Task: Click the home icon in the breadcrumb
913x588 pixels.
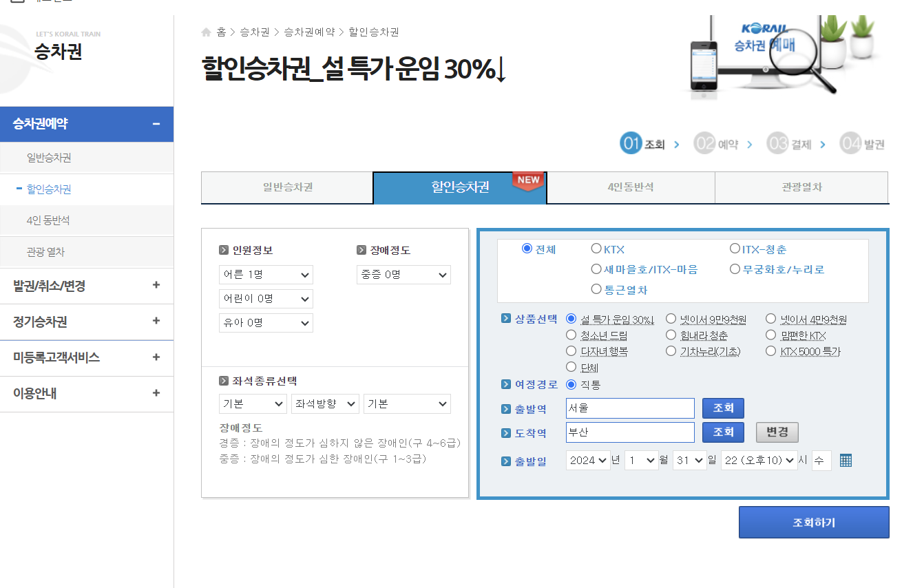Action: (205, 32)
